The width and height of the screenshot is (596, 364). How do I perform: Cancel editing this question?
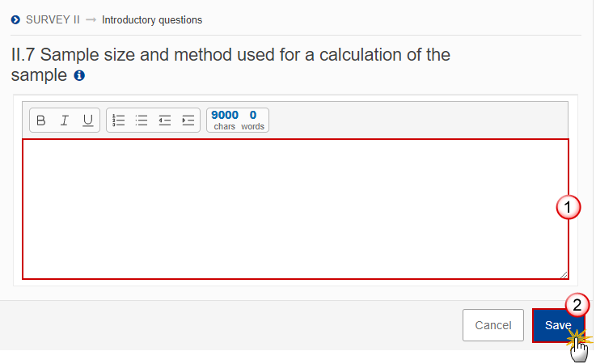(x=493, y=325)
